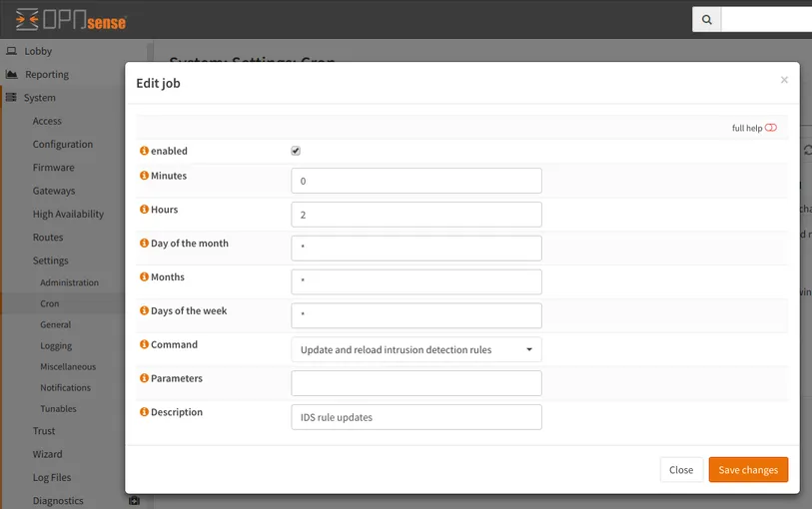Toggle the full help switch
Viewport: 812px width, 509px height.
pyautogui.click(x=770, y=128)
